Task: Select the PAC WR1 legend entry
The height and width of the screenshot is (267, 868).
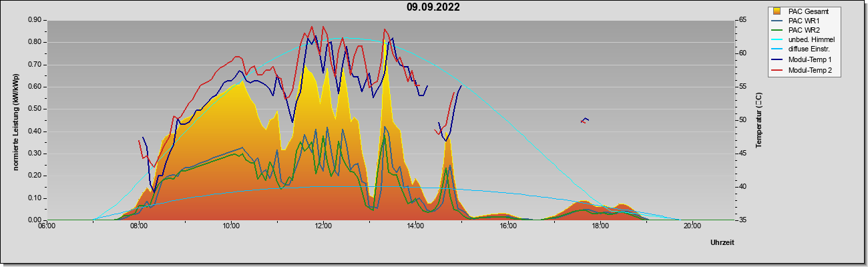Action: pyautogui.click(x=803, y=21)
